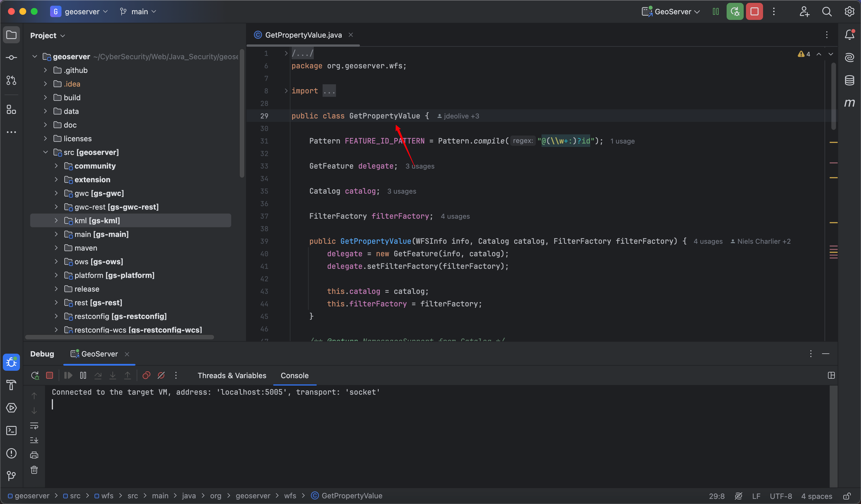Rerun debug in the Debug panel toolbar
Image resolution: width=861 pixels, height=504 pixels.
(35, 376)
